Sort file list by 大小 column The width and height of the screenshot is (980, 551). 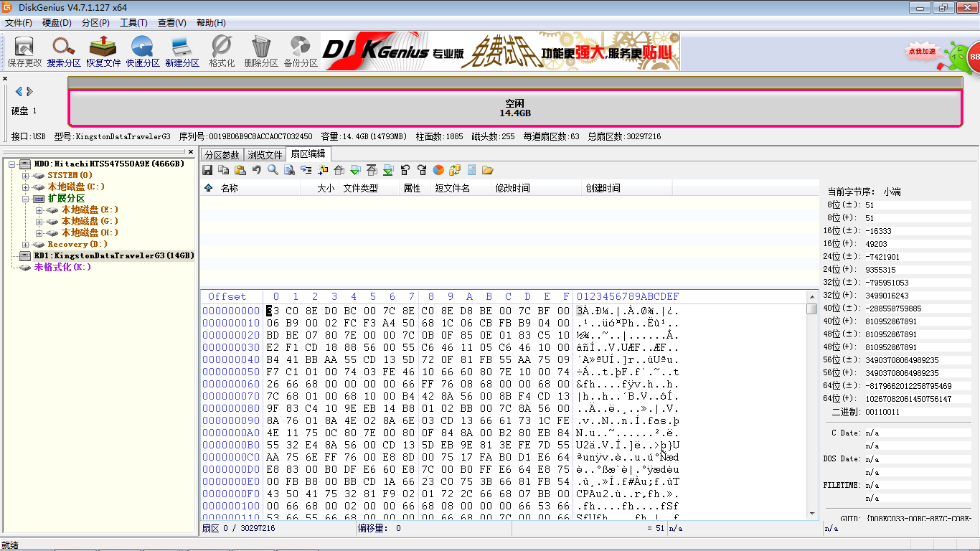pyautogui.click(x=319, y=188)
